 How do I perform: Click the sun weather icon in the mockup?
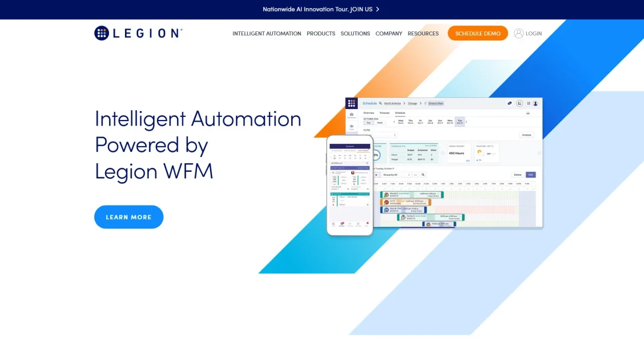point(479,153)
